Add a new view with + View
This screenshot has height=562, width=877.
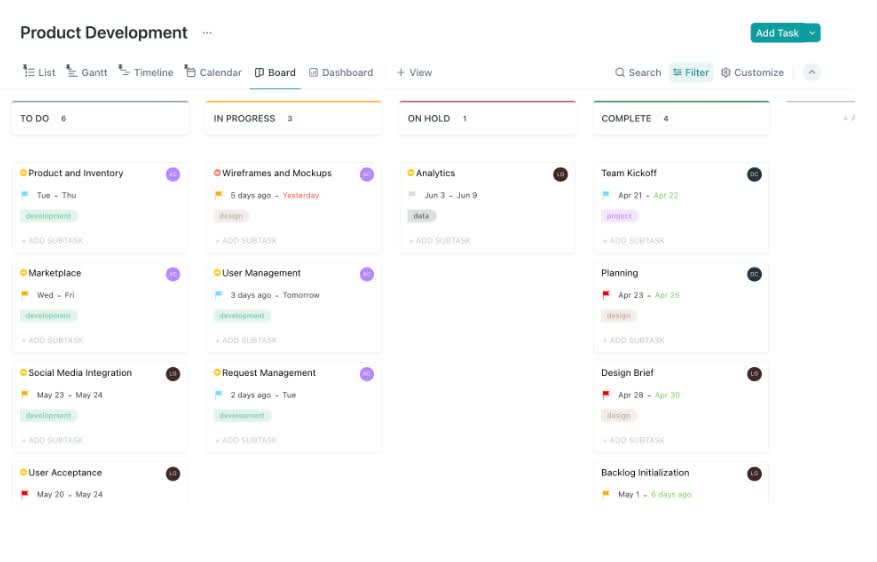[414, 72]
